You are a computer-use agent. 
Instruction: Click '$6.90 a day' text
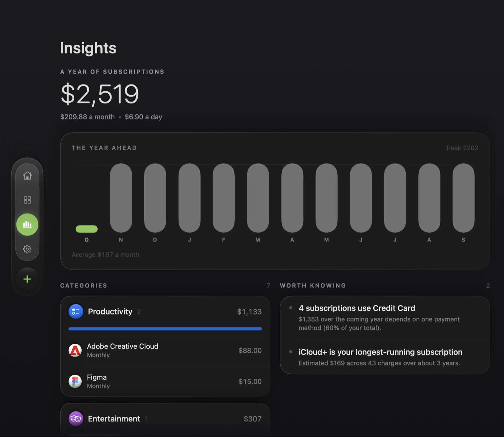143,117
